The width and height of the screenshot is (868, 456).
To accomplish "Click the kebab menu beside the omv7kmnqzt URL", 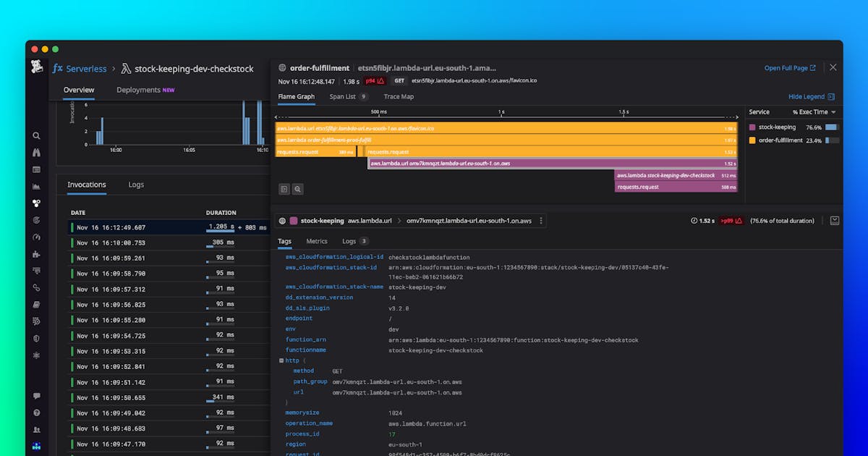I will tap(541, 221).
